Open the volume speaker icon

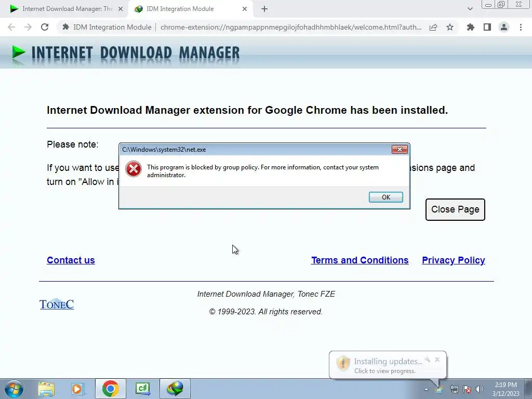[480, 389]
